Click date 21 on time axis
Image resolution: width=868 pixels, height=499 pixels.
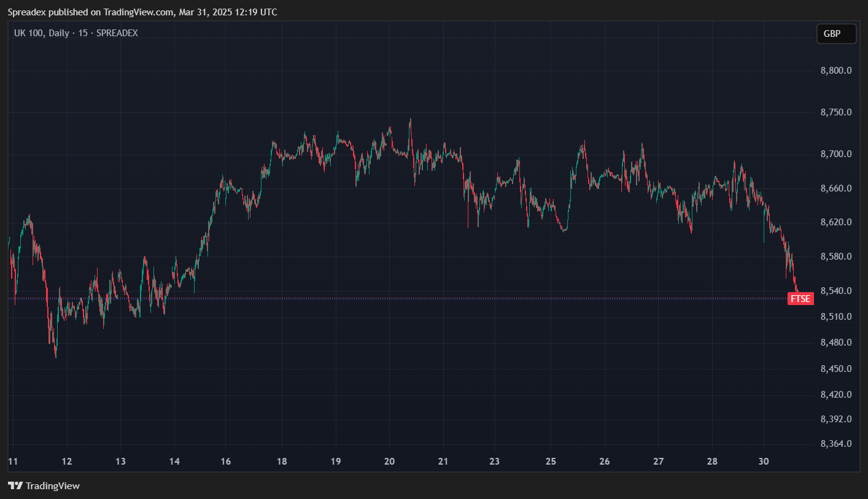[443, 461]
